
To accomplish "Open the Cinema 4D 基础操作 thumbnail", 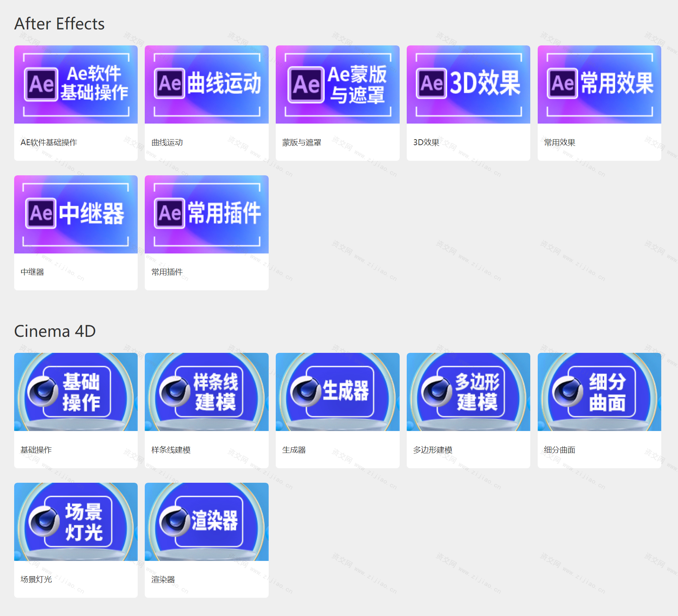I will (x=76, y=392).
